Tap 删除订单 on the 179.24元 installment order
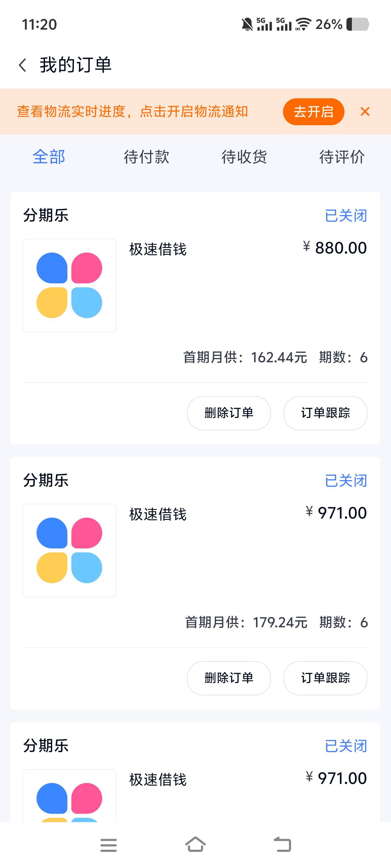 pos(229,678)
